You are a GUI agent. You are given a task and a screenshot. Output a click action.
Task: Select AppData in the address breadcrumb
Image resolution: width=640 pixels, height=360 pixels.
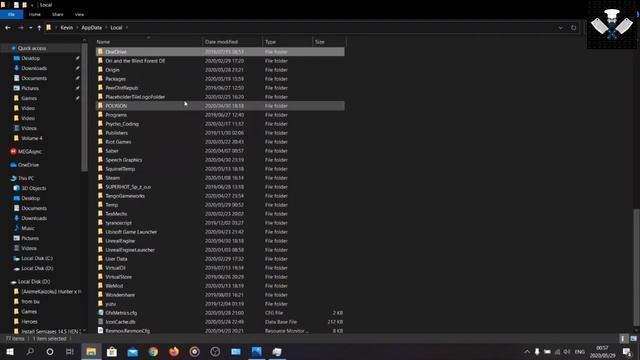pyautogui.click(x=91, y=28)
